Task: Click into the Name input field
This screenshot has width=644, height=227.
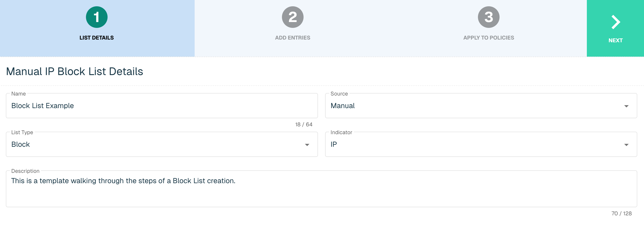Action: [162, 106]
